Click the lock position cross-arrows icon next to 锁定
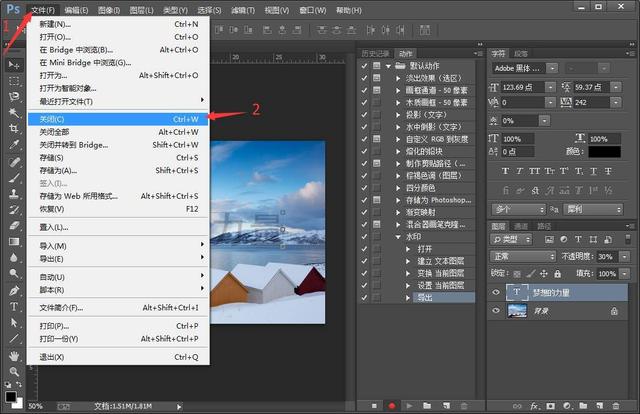640x414 pixels. coord(544,274)
